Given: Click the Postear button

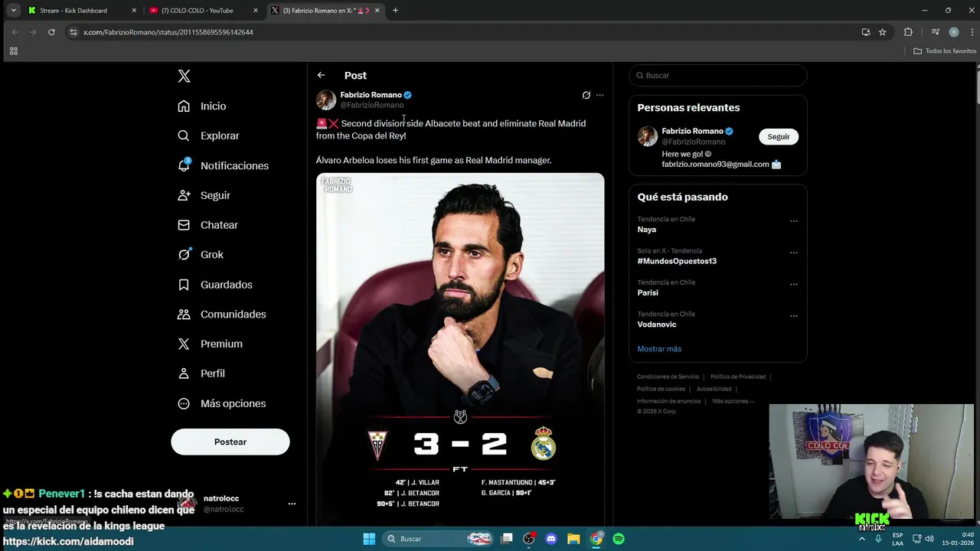Looking at the screenshot, I should pos(230,442).
